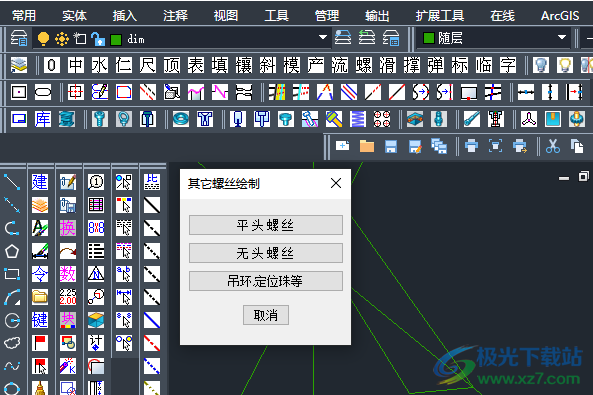
Task: Restore the drawing window size
Action: tap(584, 176)
